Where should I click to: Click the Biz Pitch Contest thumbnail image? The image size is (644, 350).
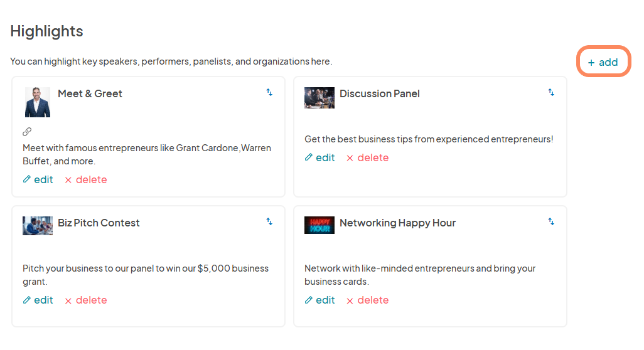(38, 226)
